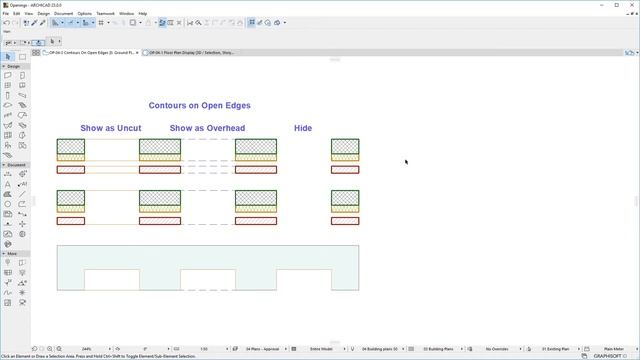Select the Circle/Arc tool
Viewport: 640px width, 360px height.
(x=8, y=204)
